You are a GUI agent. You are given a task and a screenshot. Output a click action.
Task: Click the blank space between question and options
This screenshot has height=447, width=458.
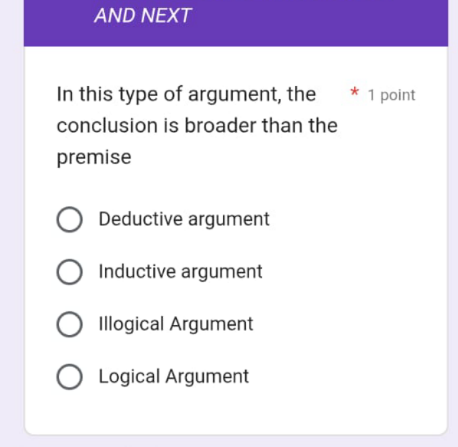tap(236, 187)
